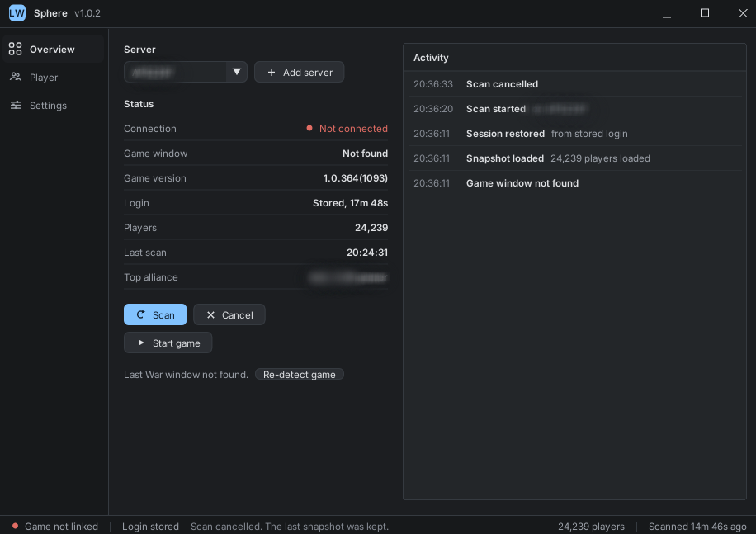Click the play triangle icon

141,343
